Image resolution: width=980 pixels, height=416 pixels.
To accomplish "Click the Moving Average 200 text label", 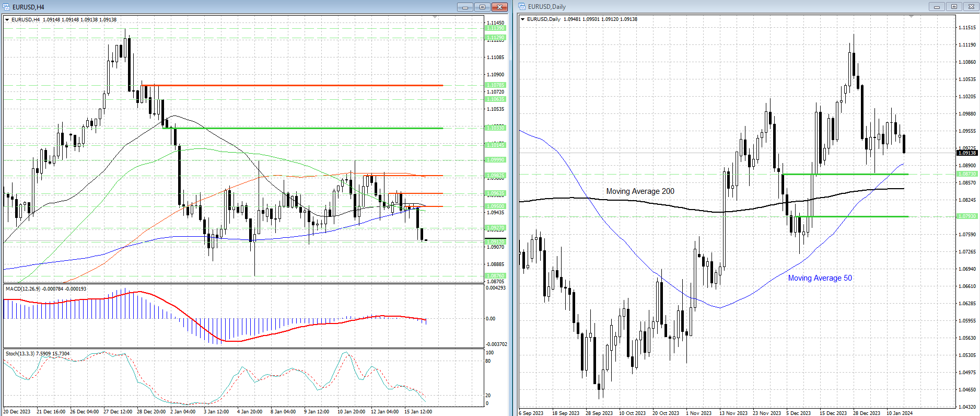I will pyautogui.click(x=640, y=191).
